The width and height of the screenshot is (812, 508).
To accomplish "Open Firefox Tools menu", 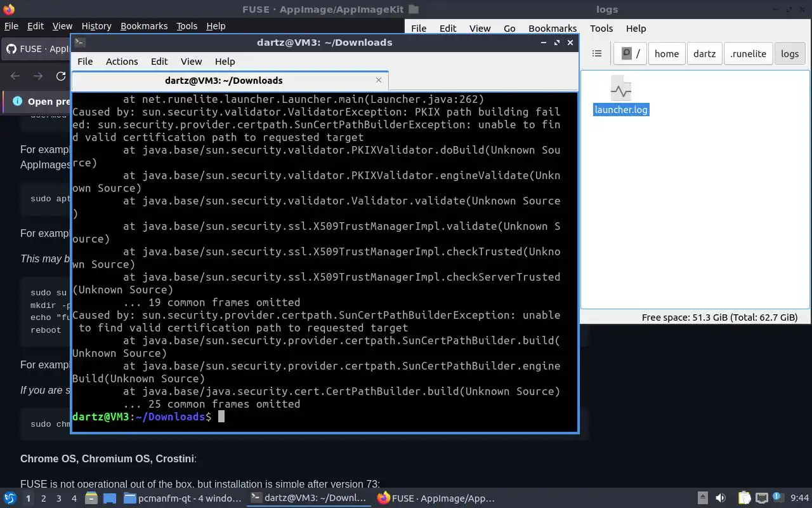I will 187,26.
